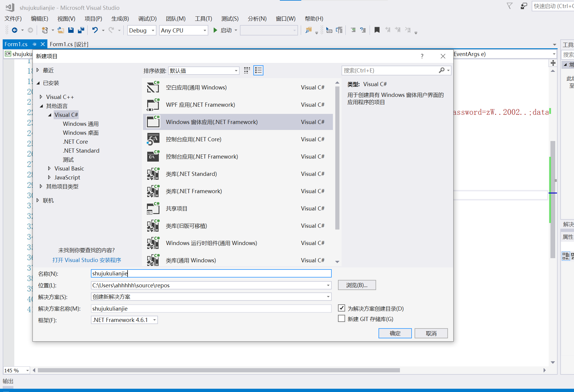Click the template list vertical scrollbar
The width and height of the screenshot is (574, 392).
click(337, 158)
